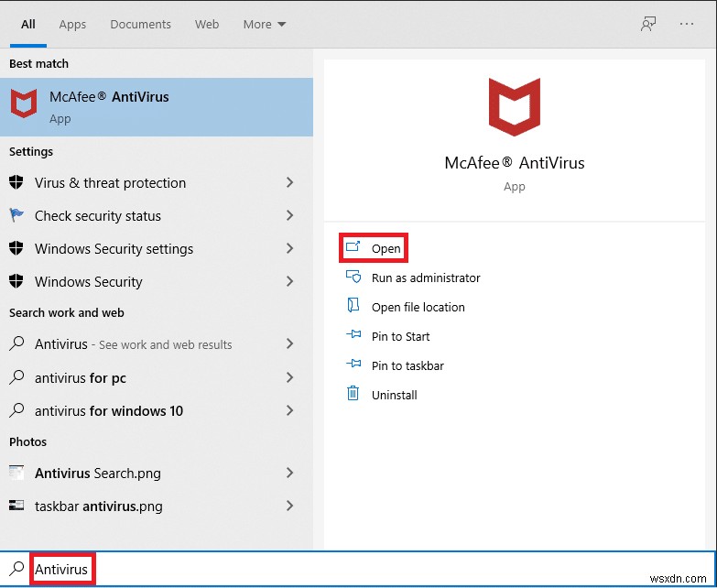Expand antivirus for pc chevron
The image size is (717, 588).
point(289,377)
